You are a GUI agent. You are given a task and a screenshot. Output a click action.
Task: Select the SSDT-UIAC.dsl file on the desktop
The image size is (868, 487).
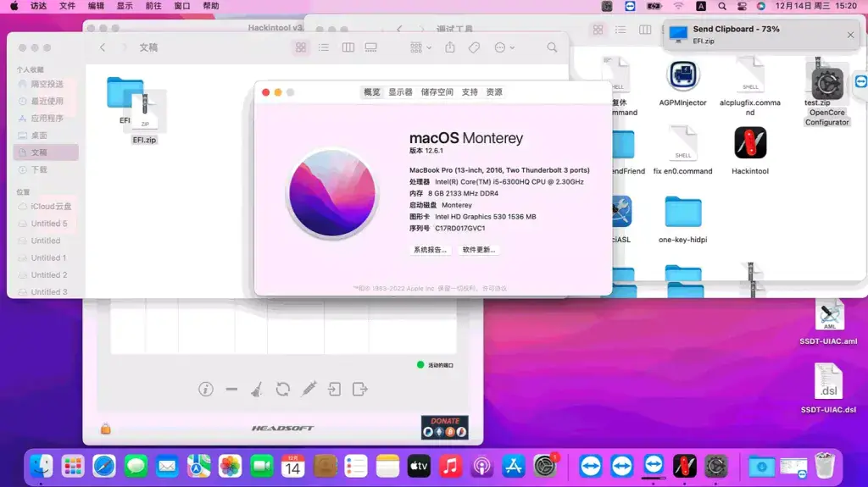[829, 381]
